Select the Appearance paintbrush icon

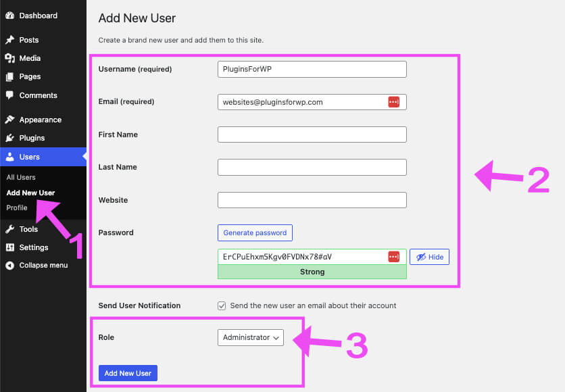pyautogui.click(x=10, y=119)
